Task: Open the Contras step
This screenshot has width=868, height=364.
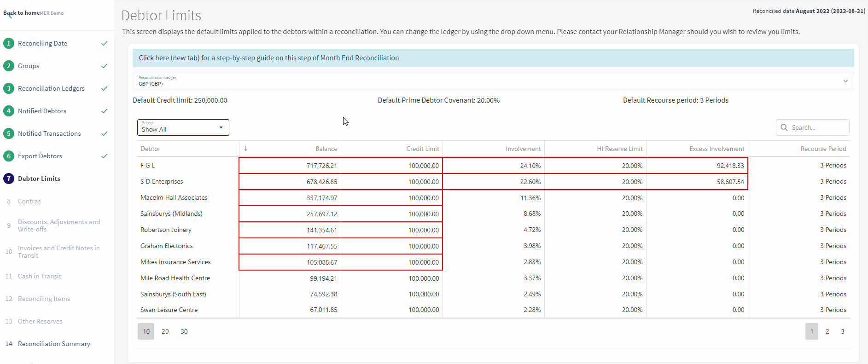Action: pyautogui.click(x=29, y=201)
